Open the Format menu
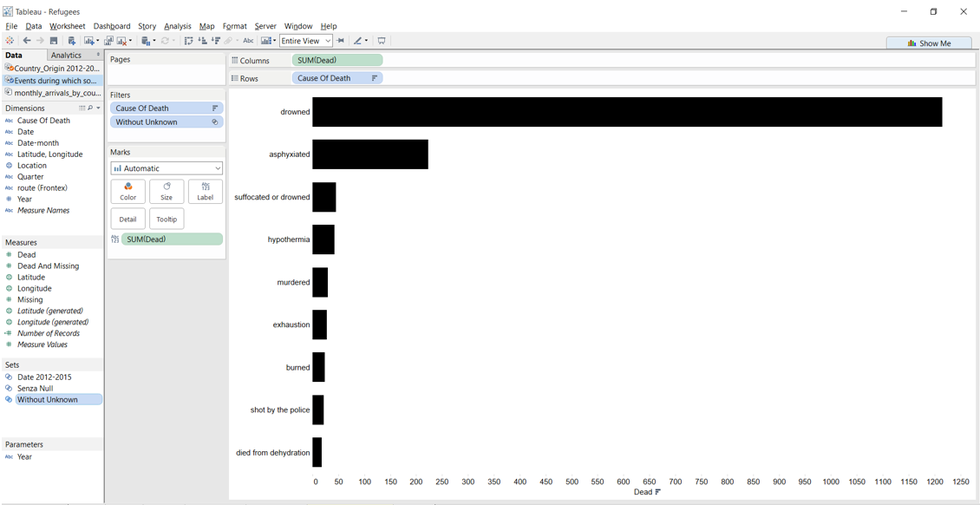Image resolution: width=980 pixels, height=505 pixels. coord(234,26)
